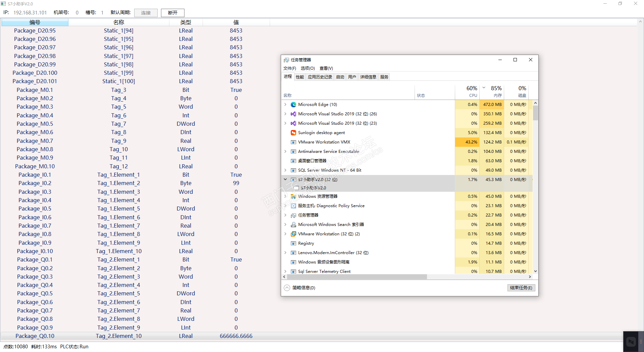
Task: Click the Task Manager vertical scrollbar down arrow
Action: pyautogui.click(x=535, y=271)
